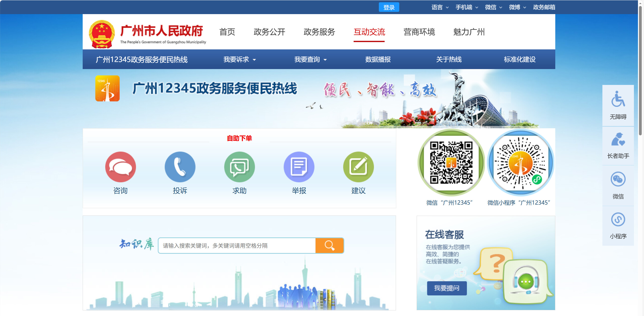Image resolution: width=644 pixels, height=316 pixels.
Task: Expand the 我要查询 dropdown menu
Action: [x=310, y=59]
